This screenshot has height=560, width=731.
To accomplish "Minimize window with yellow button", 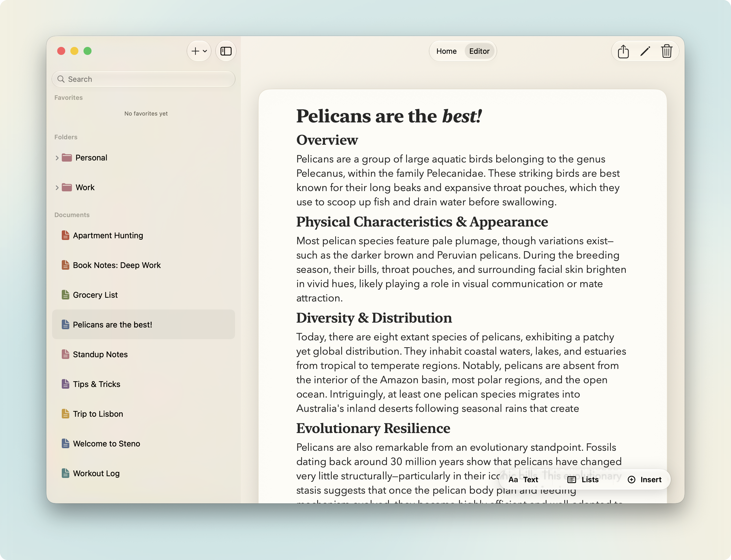I will [74, 51].
